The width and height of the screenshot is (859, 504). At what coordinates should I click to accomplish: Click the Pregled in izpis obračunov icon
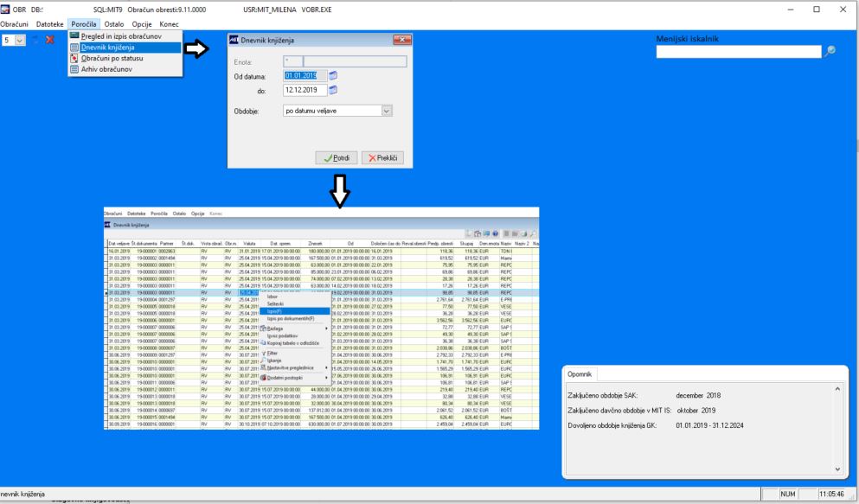coord(74,35)
